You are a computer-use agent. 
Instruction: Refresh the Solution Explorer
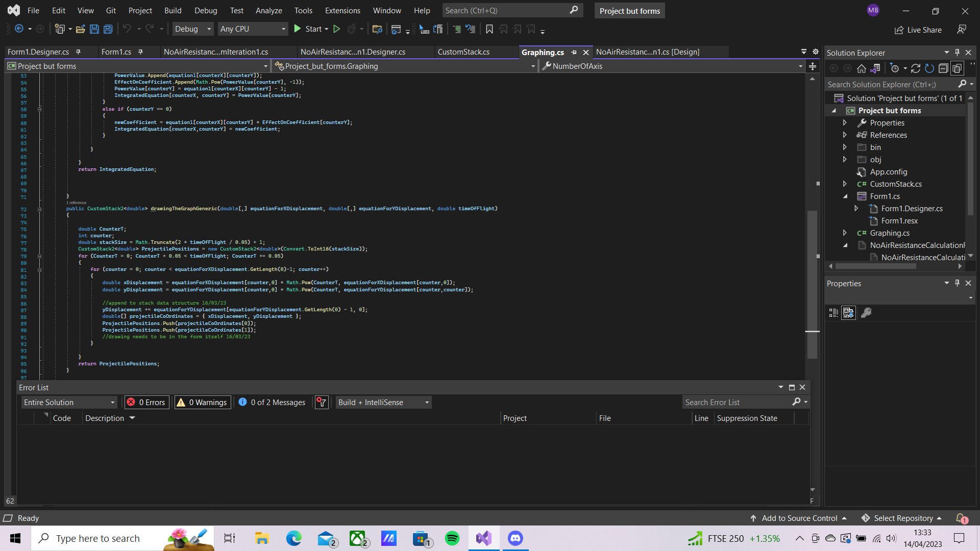pyautogui.click(x=929, y=68)
